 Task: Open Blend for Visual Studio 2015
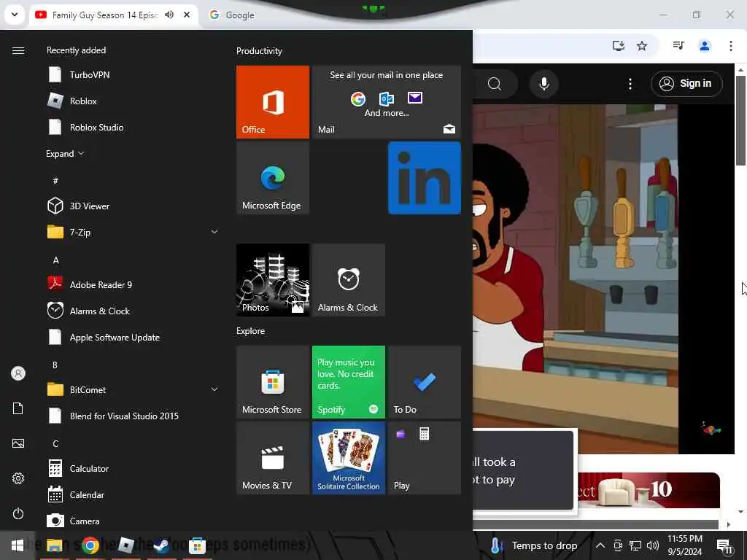click(x=133, y=416)
